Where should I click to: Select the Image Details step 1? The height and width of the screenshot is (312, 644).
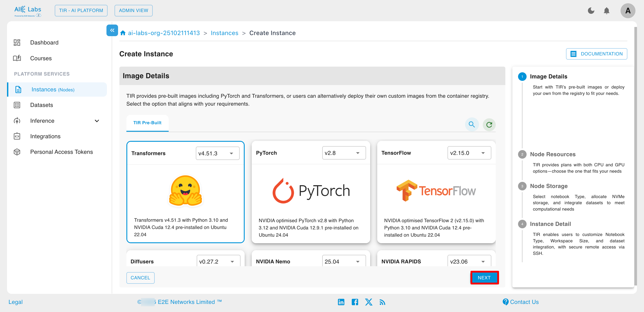pos(548,76)
